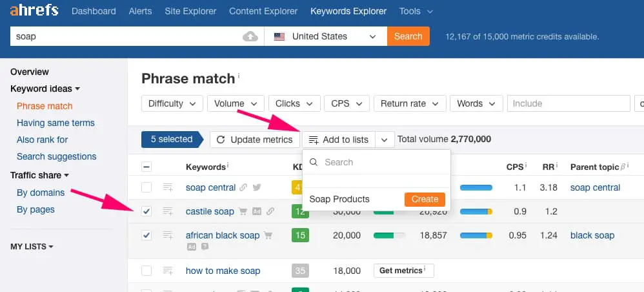
Task: Click info icon beside Keywords column header
Action: coord(228,165)
